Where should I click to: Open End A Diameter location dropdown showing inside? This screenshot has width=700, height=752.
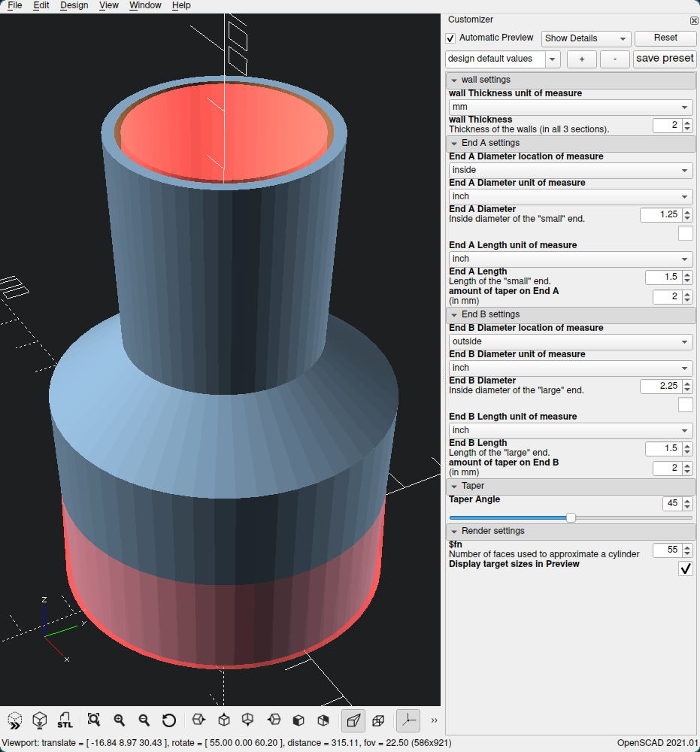click(571, 170)
